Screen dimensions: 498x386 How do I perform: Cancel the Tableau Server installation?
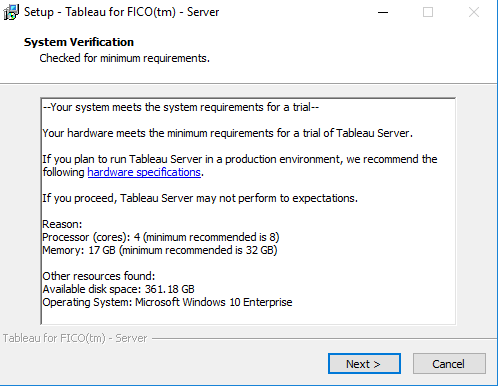point(449,364)
